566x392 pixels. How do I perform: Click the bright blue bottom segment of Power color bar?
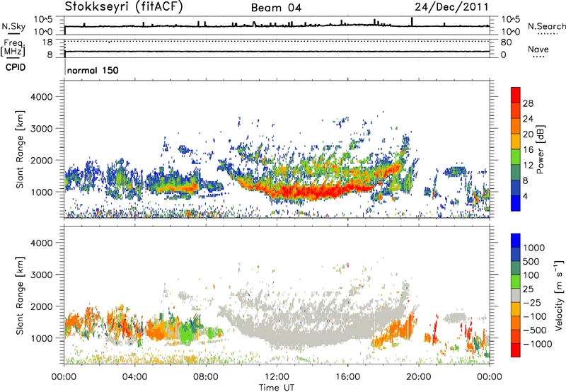[x=516, y=203]
